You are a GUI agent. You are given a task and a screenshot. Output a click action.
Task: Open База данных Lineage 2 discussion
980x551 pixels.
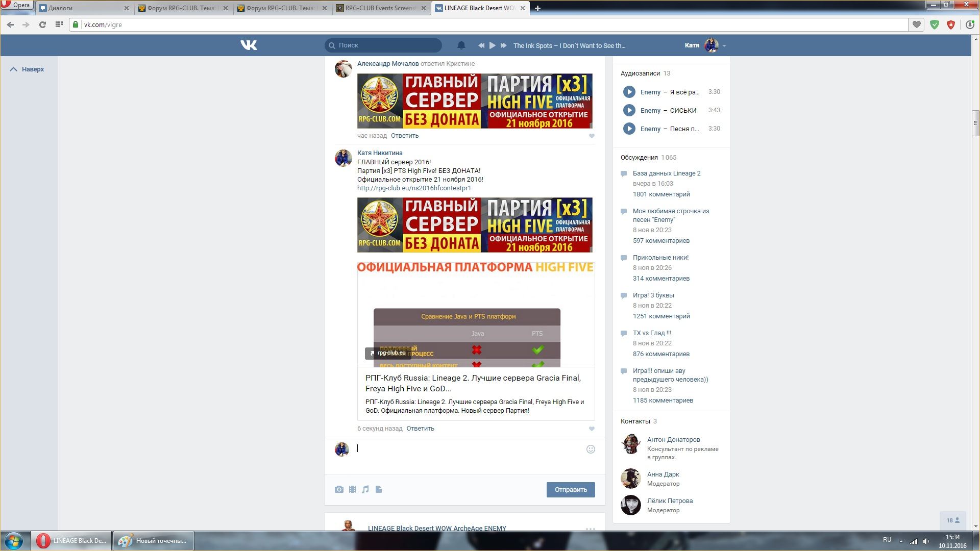click(667, 173)
